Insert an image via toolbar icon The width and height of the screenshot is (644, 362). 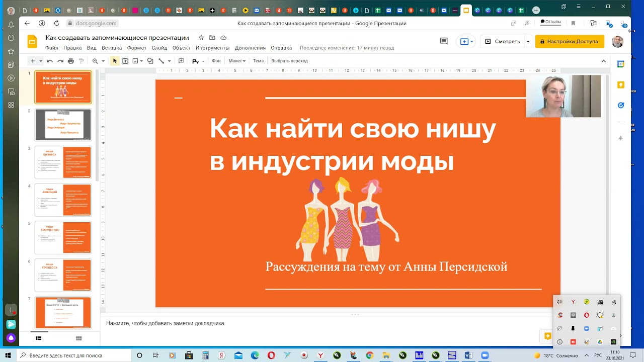point(135,61)
